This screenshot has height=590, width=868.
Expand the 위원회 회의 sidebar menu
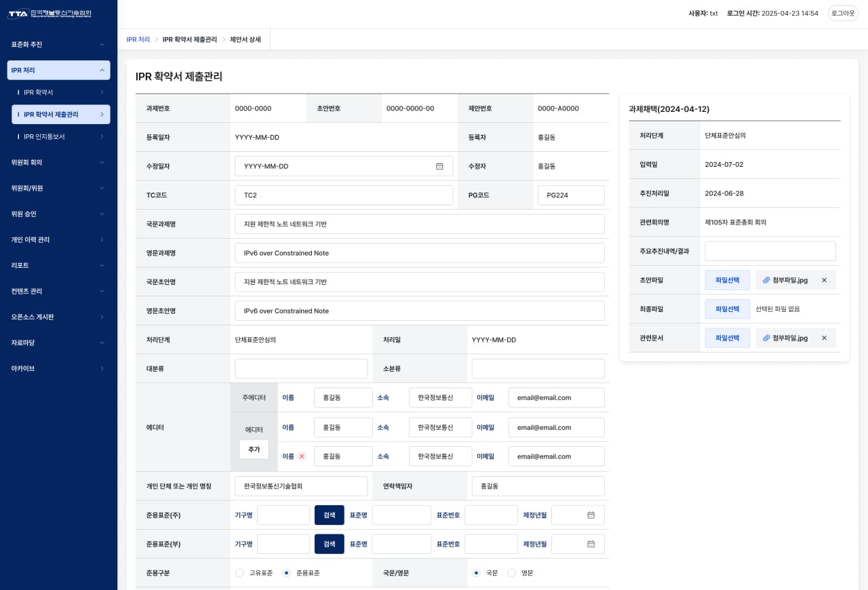pyautogui.click(x=58, y=163)
